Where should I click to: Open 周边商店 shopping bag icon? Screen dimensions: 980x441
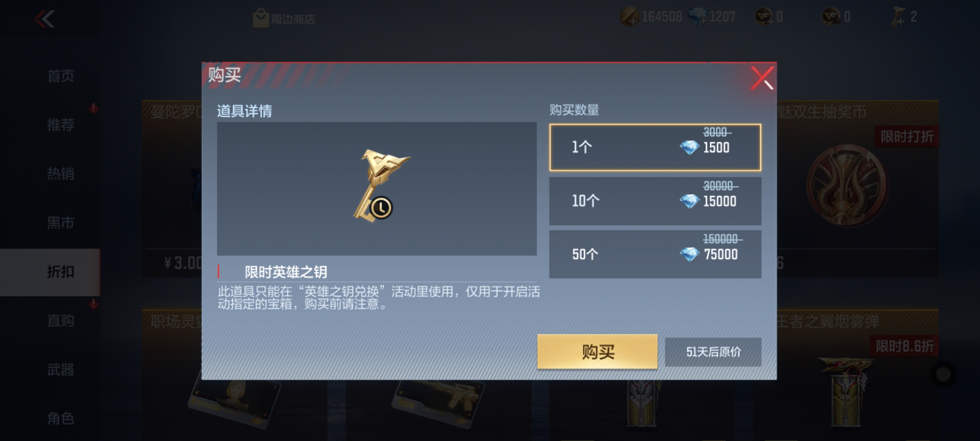(x=261, y=18)
